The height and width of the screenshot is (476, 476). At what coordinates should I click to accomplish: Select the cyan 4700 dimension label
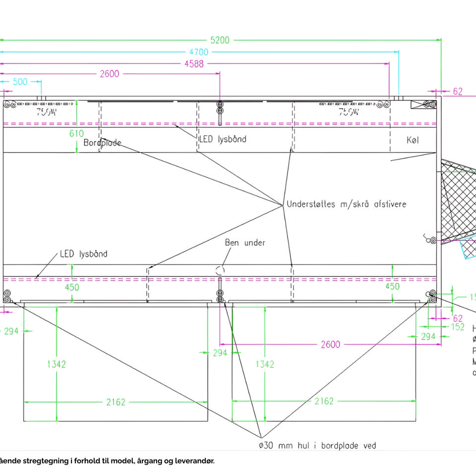[x=198, y=52]
